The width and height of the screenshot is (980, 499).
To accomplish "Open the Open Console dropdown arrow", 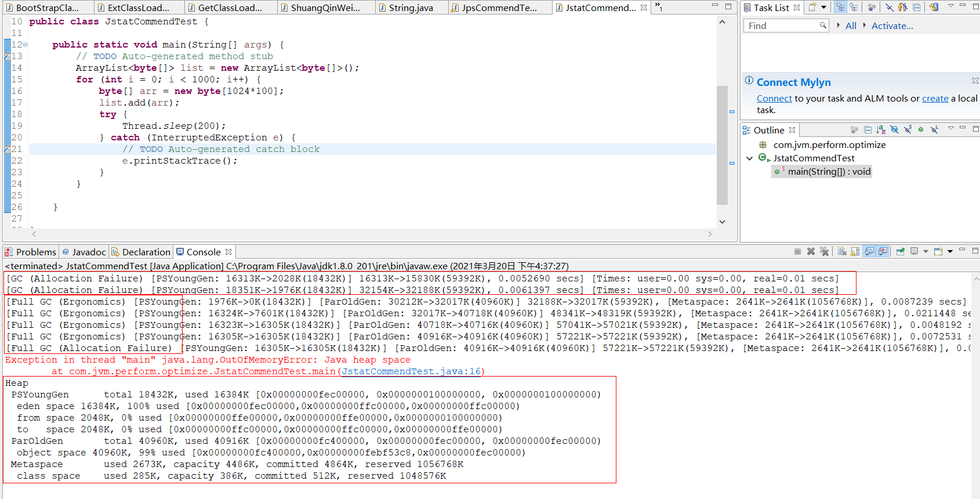I will (950, 251).
